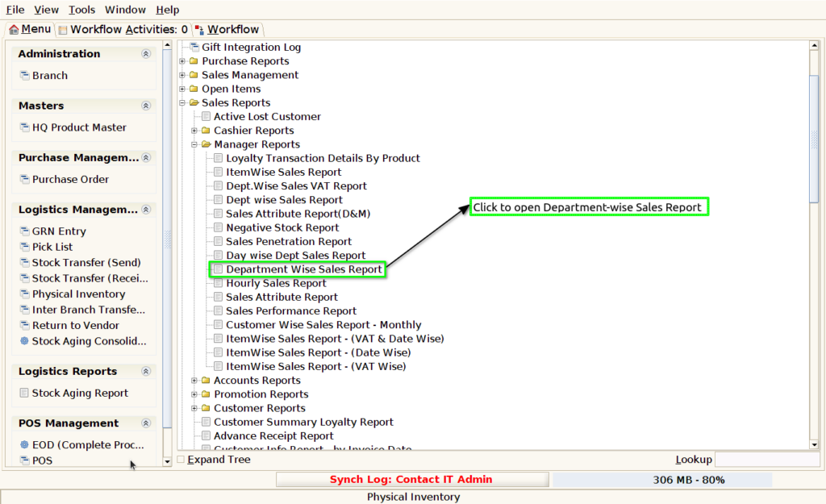Click the Stock Aging Consolid... gear icon
826x504 pixels.
point(24,341)
